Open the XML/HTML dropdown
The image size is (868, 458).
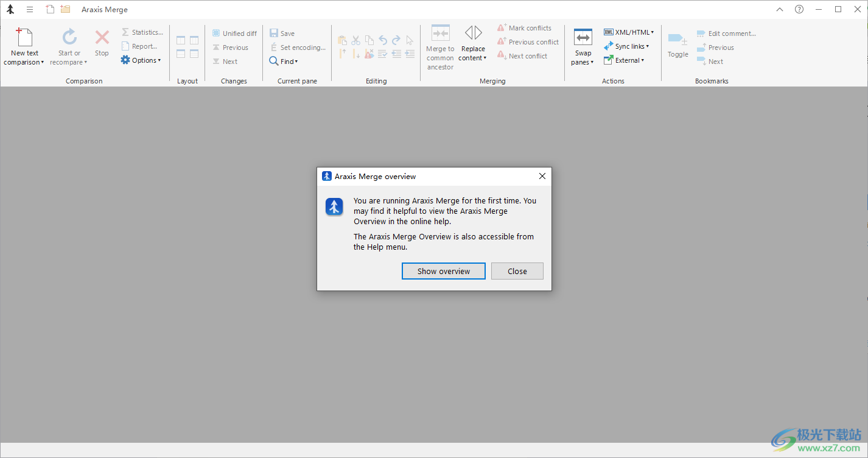click(629, 32)
